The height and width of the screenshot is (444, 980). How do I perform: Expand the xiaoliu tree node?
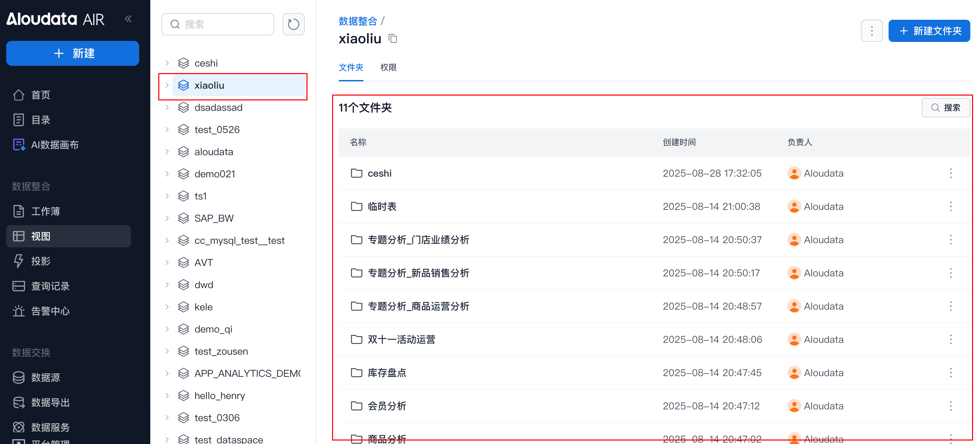(167, 85)
